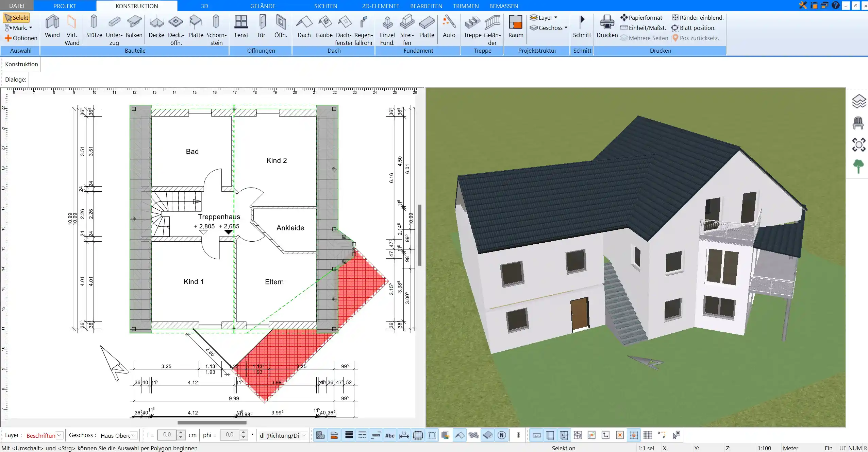The image size is (868, 452).
Task: Switch to the PROJEKT tab
Action: tap(65, 6)
